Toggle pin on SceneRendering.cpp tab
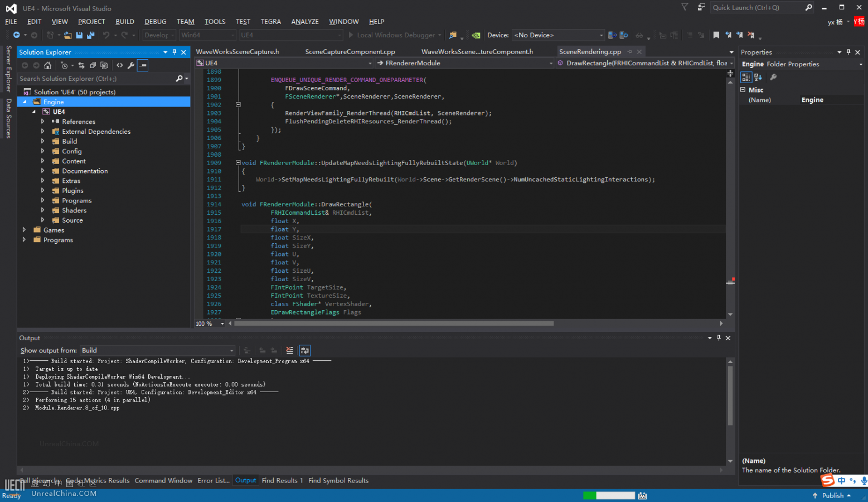This screenshot has width=868, height=502. point(629,52)
